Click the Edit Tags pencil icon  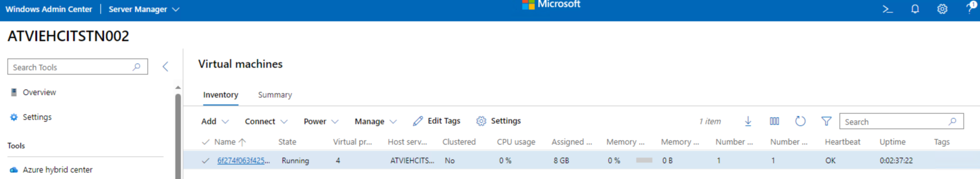click(x=418, y=121)
